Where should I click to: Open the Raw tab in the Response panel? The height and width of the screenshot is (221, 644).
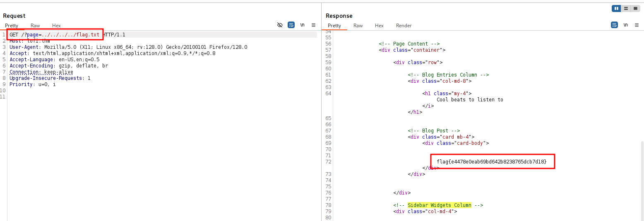[x=358, y=26]
